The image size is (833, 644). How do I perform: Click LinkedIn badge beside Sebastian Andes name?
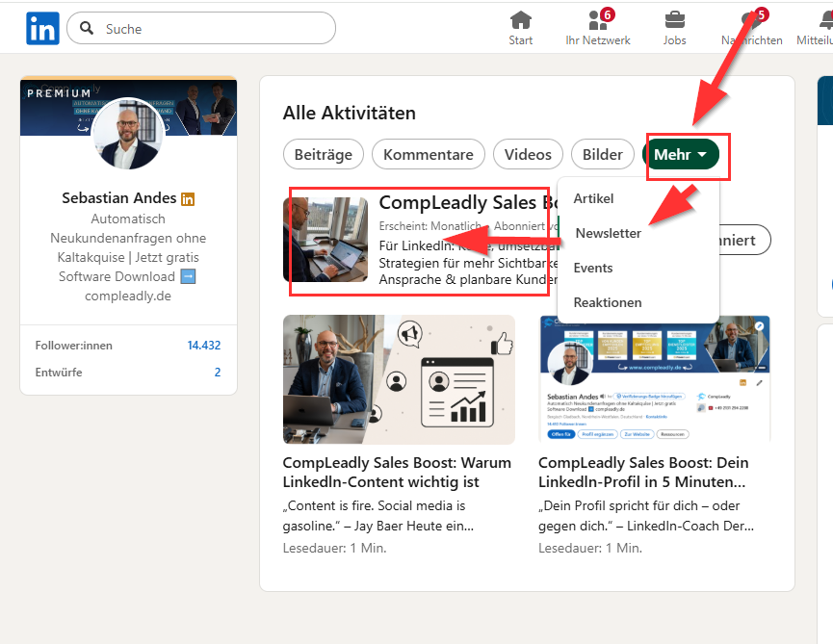(x=188, y=198)
